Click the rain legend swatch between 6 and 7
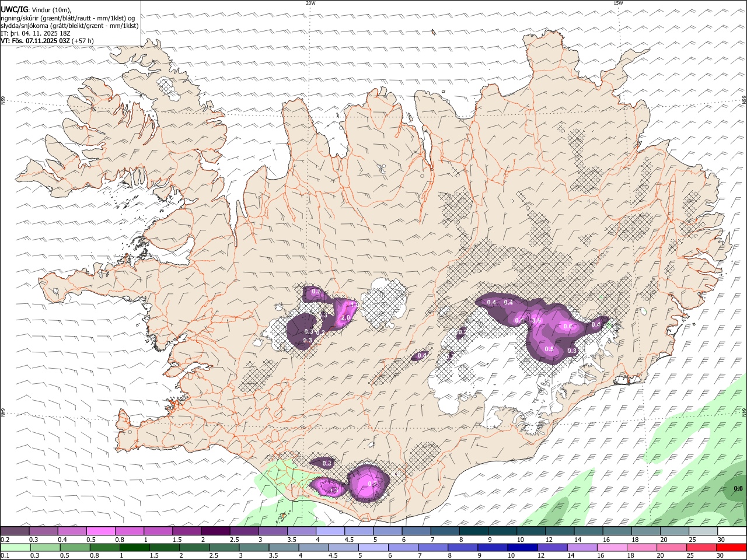Viewport: 747px width, 560px height. (x=403, y=548)
